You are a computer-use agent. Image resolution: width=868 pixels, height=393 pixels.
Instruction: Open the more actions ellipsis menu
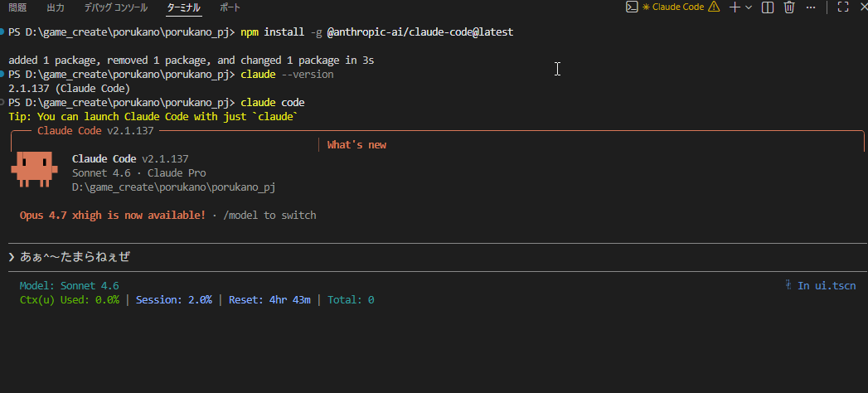811,7
